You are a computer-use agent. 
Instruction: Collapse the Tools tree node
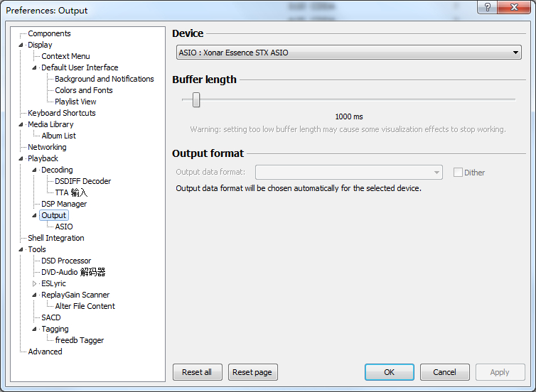[x=21, y=249]
